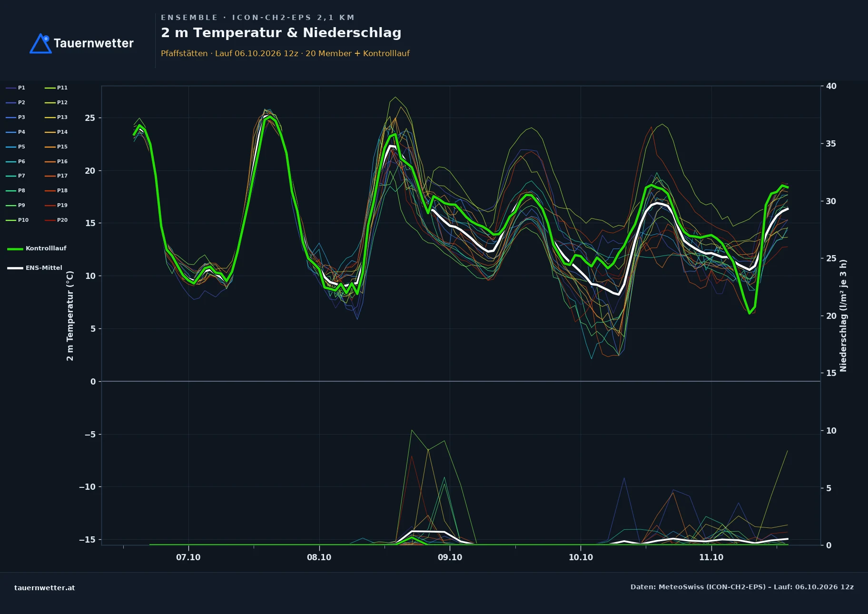
Task: Click the 10.10 date axis label
Action: (581, 557)
